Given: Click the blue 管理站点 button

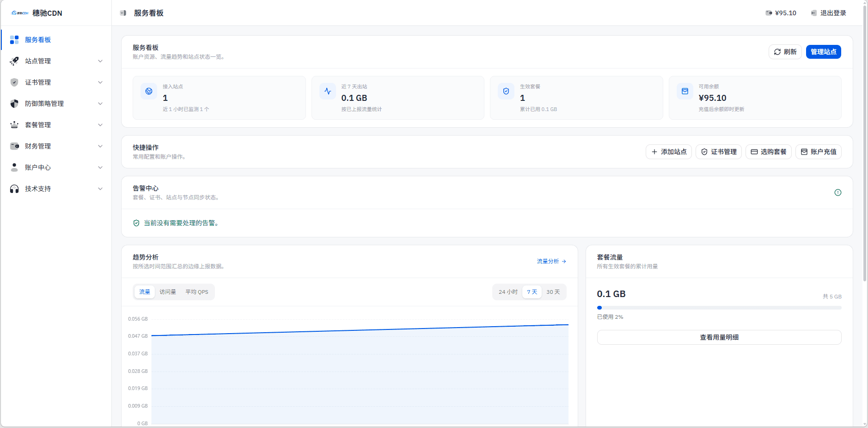Looking at the screenshot, I should [824, 52].
